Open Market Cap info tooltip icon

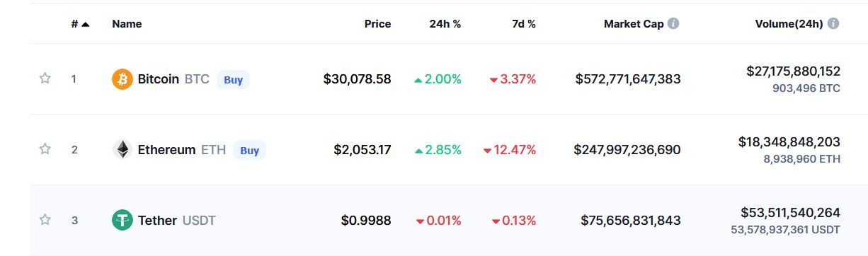673,23
